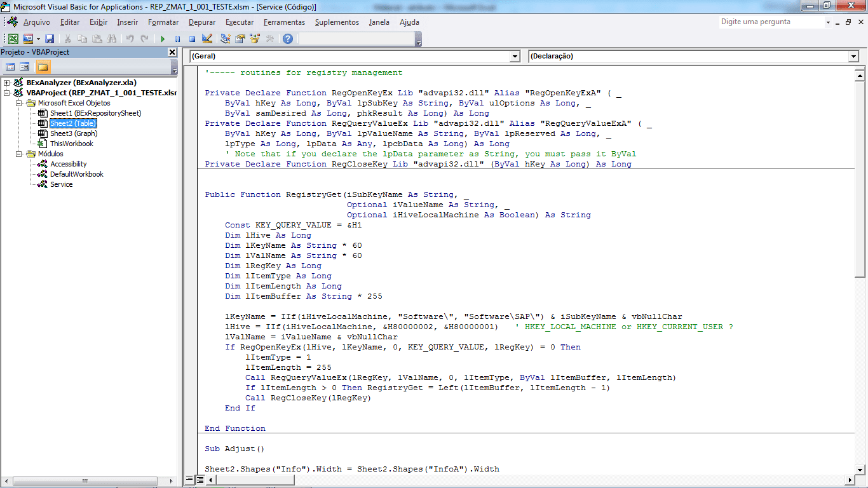This screenshot has height=488, width=868.
Task: Select Sheet2 (Table) in project tree
Action: point(73,123)
